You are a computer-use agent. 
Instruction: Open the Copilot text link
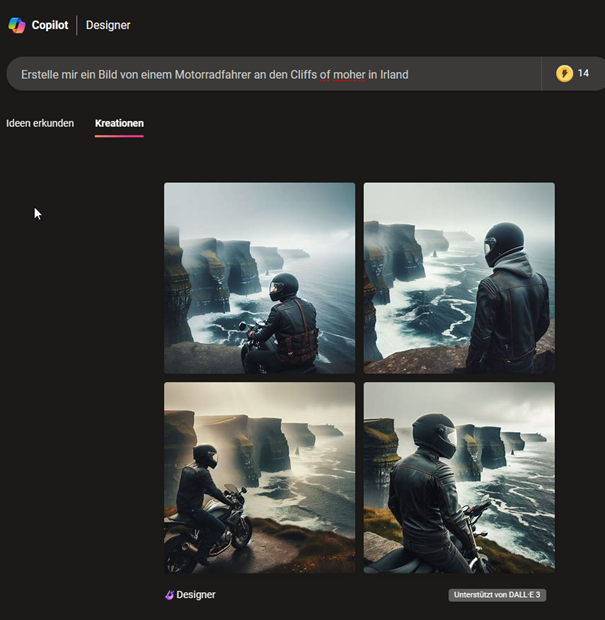[x=50, y=25]
